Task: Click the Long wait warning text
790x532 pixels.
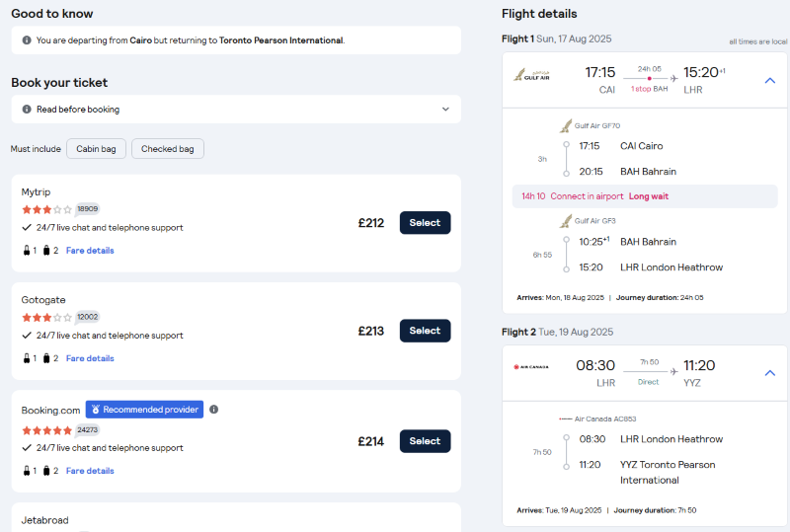Action: 649,196
